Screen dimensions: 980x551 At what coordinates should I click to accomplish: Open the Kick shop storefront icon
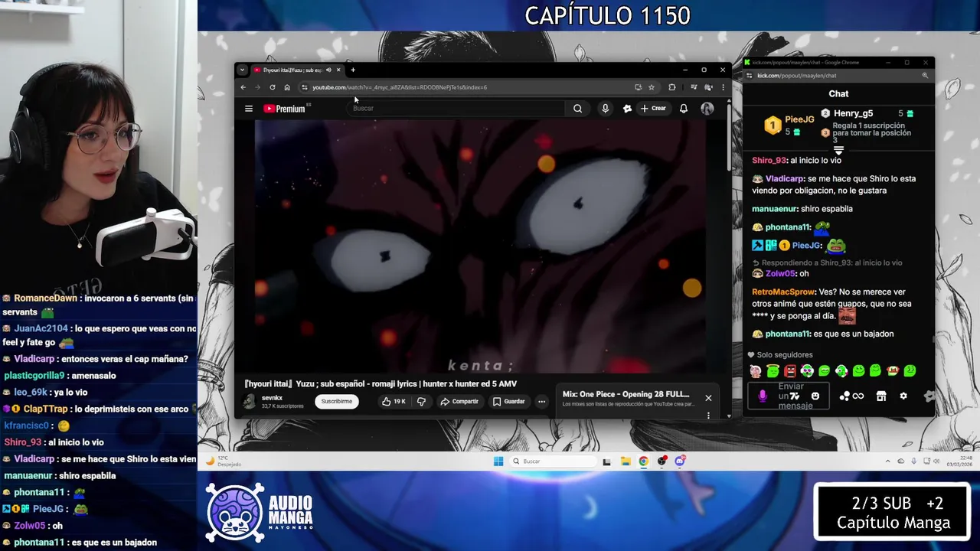coord(881,396)
